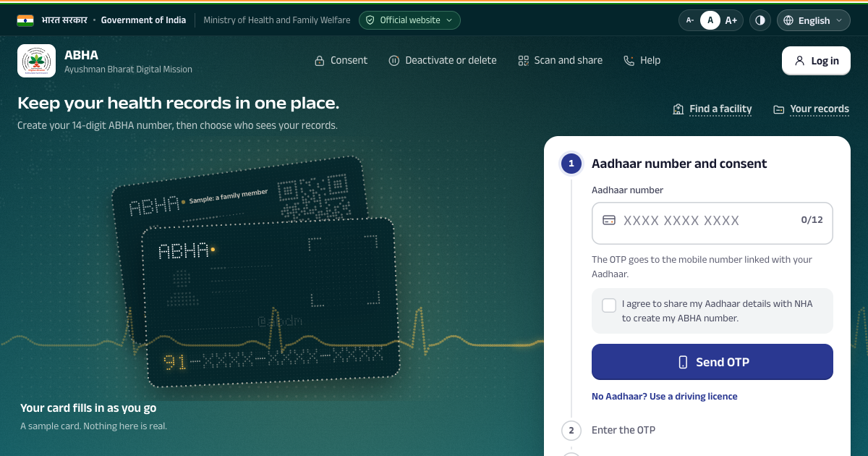Click the Indian flag icon
This screenshot has height=456, width=868.
click(25, 20)
